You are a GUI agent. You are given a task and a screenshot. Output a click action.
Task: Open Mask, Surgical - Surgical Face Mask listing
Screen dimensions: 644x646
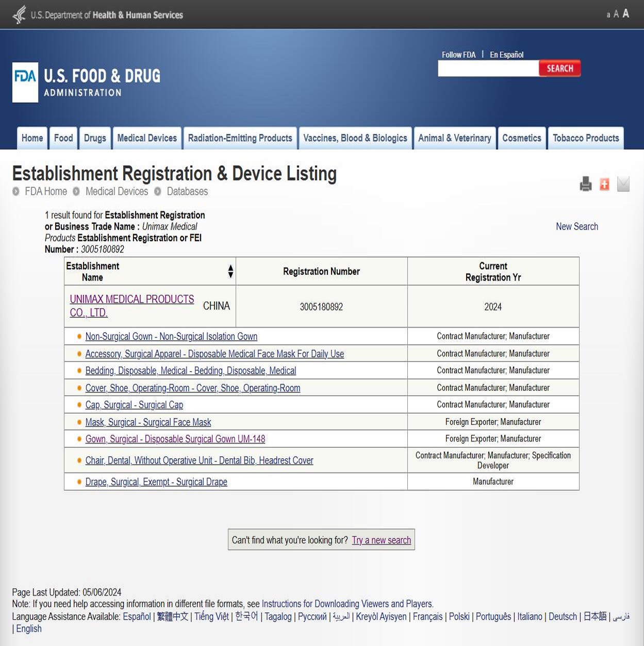pos(148,422)
